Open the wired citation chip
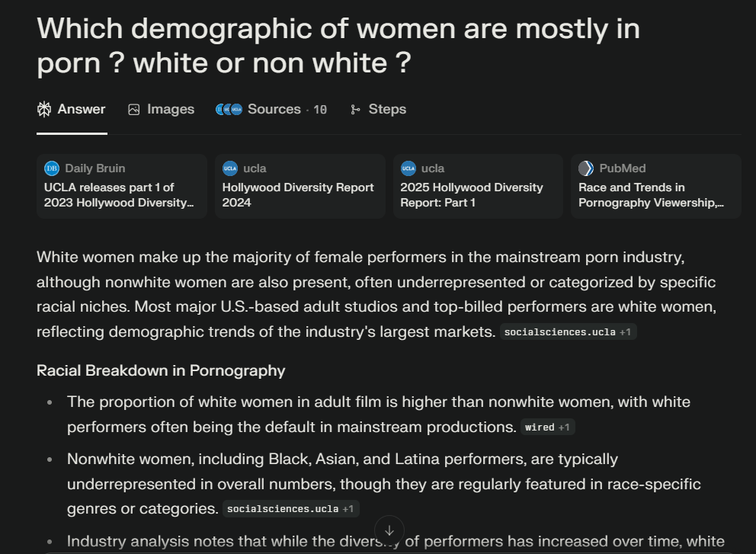Viewport: 756px width, 554px height. pos(547,428)
